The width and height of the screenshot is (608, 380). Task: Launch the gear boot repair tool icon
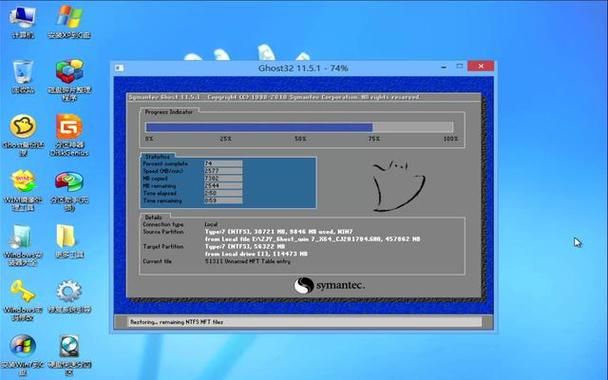point(69,297)
